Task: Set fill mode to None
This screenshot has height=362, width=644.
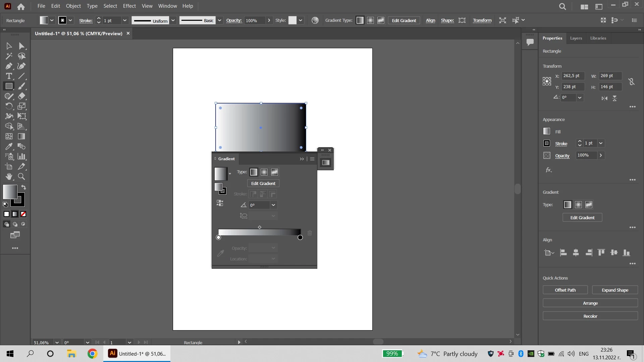Action: pos(23,214)
